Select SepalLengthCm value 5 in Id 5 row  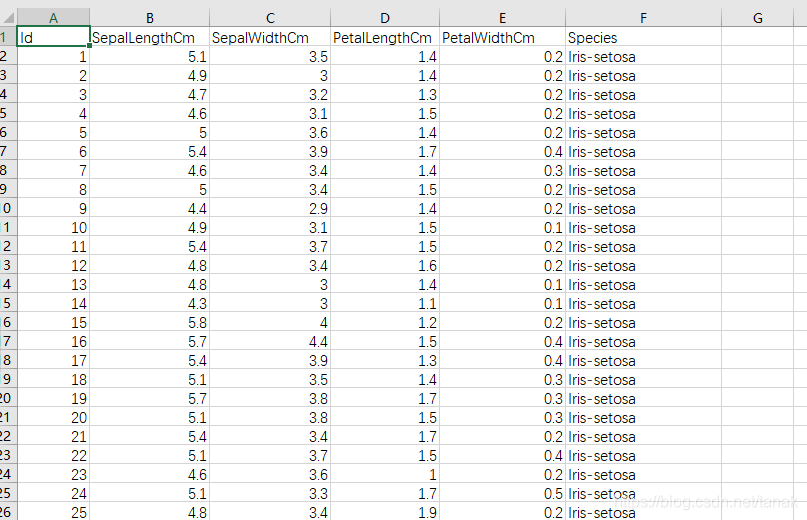[150, 132]
